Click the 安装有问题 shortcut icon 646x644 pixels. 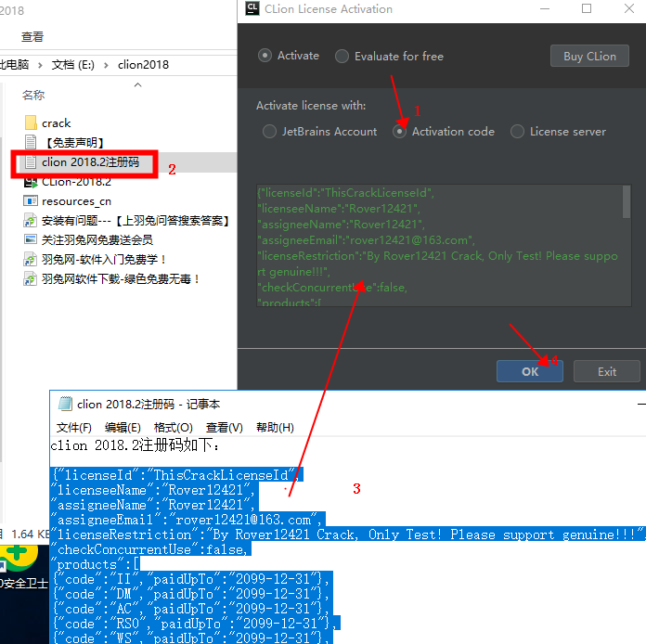31,221
